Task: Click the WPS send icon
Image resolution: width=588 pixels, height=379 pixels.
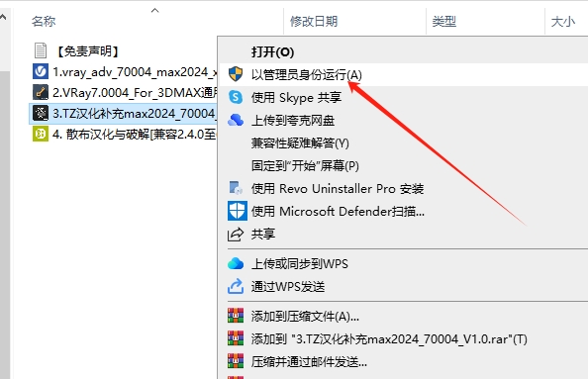Action: [x=236, y=286]
